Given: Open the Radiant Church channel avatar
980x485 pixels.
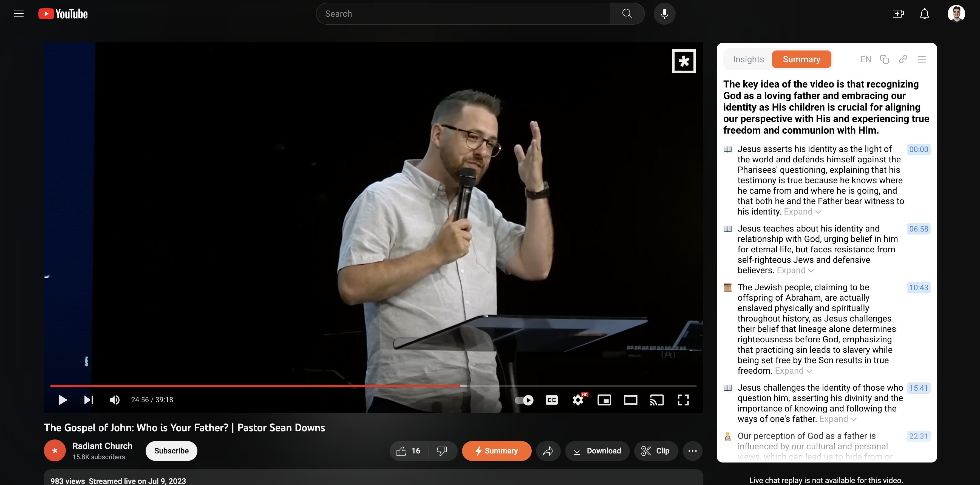Looking at the screenshot, I should point(55,451).
